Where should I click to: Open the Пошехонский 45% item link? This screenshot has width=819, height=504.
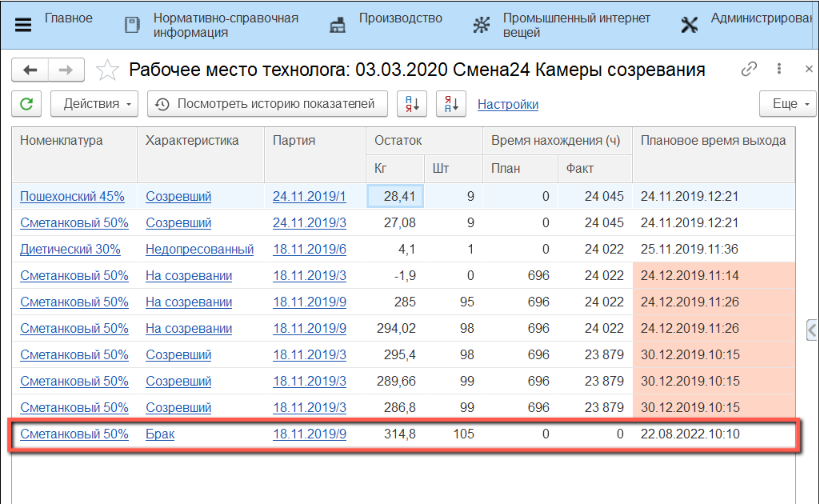tap(73, 196)
